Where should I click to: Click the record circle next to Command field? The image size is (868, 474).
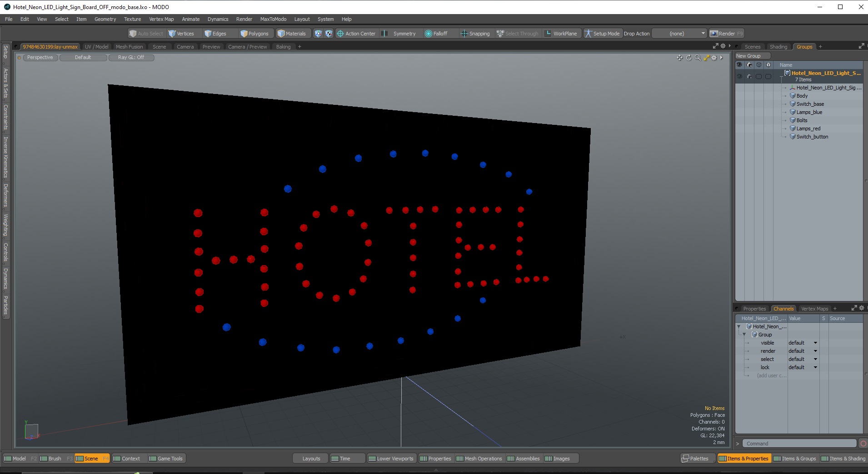[863, 444]
